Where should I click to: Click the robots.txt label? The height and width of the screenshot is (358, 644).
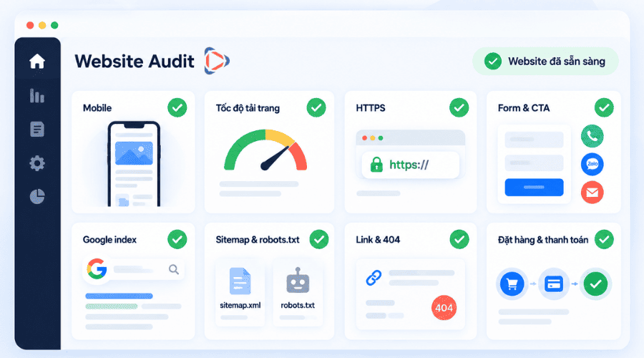(x=298, y=306)
